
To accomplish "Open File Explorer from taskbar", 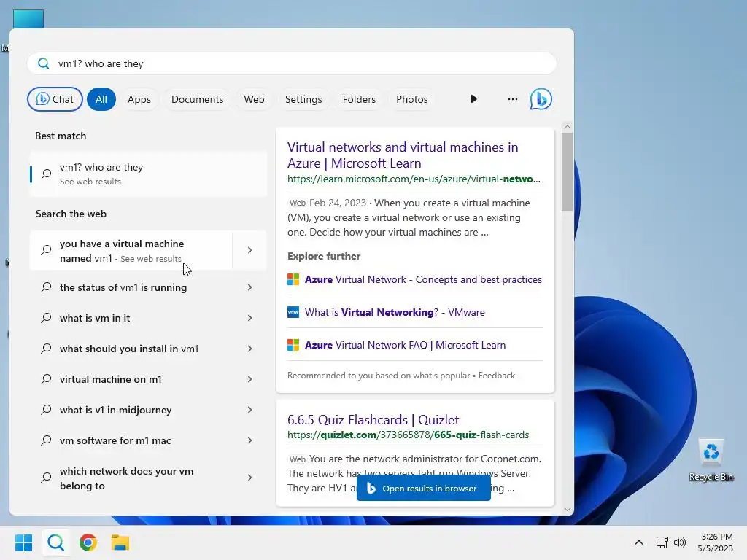I will 120,542.
